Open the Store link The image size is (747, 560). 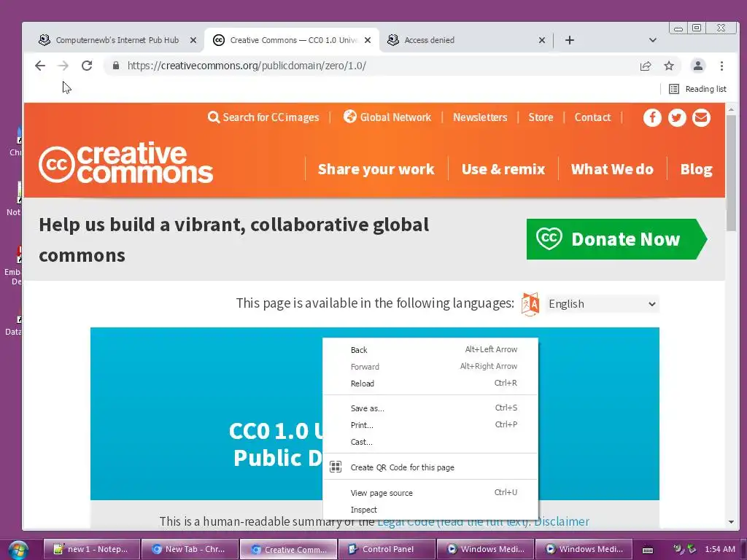point(541,117)
